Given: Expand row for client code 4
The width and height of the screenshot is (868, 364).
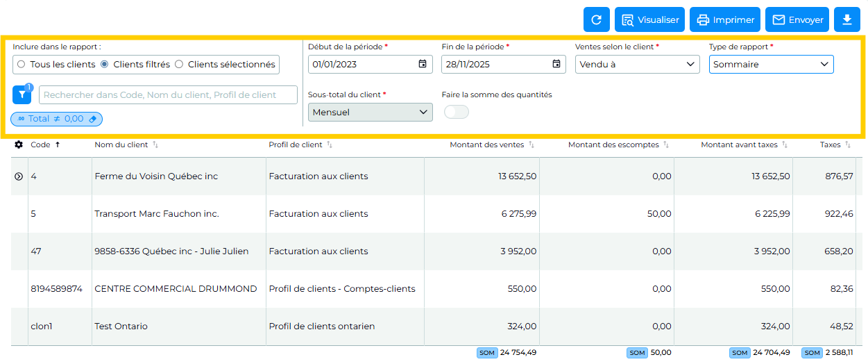Looking at the screenshot, I should pyautogui.click(x=19, y=176).
